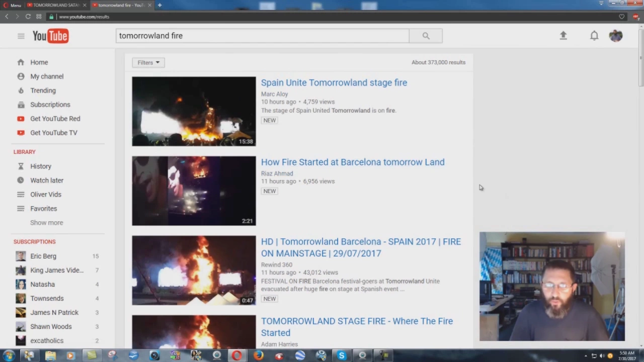Open the Opera taskbar icon
644x362 pixels.
(236, 355)
